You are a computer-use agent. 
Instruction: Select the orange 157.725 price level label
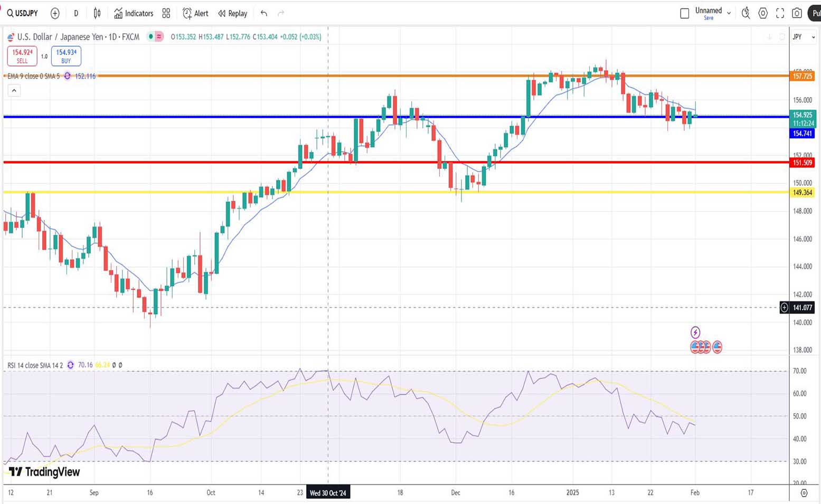(x=802, y=76)
